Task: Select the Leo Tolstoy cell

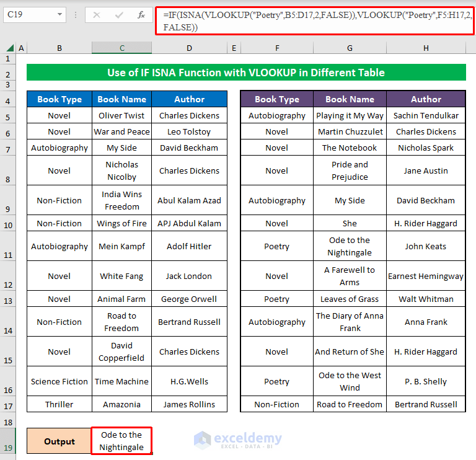Action: [x=189, y=131]
